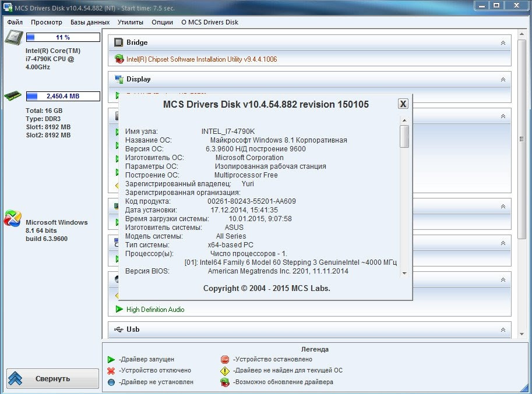This screenshot has height=394, width=532.
Task: Click the Slot1: 8192 MB text
Action: click(48, 127)
